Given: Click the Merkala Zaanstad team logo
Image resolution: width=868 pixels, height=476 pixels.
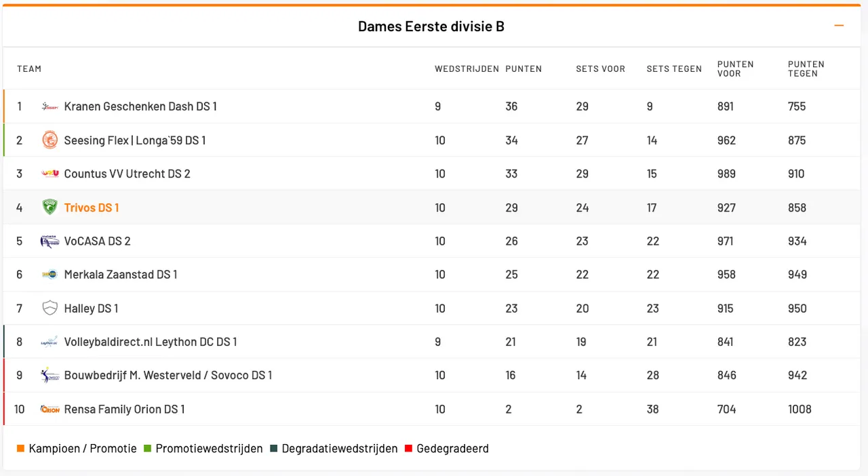Looking at the screenshot, I should [x=50, y=275].
